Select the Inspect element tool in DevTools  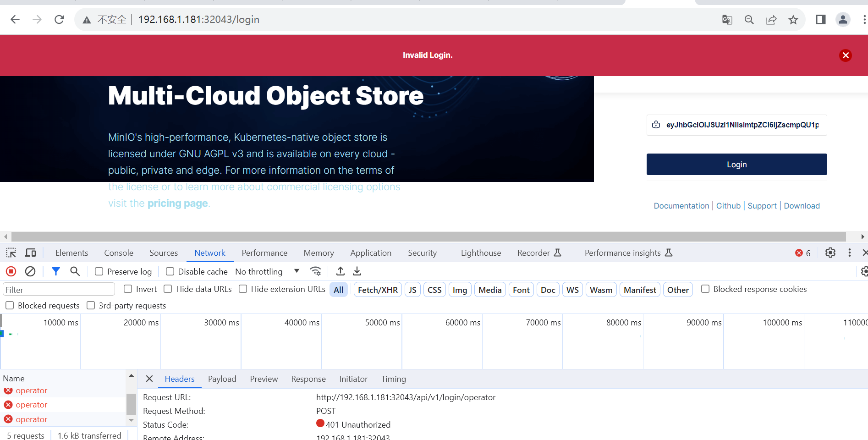(10, 253)
